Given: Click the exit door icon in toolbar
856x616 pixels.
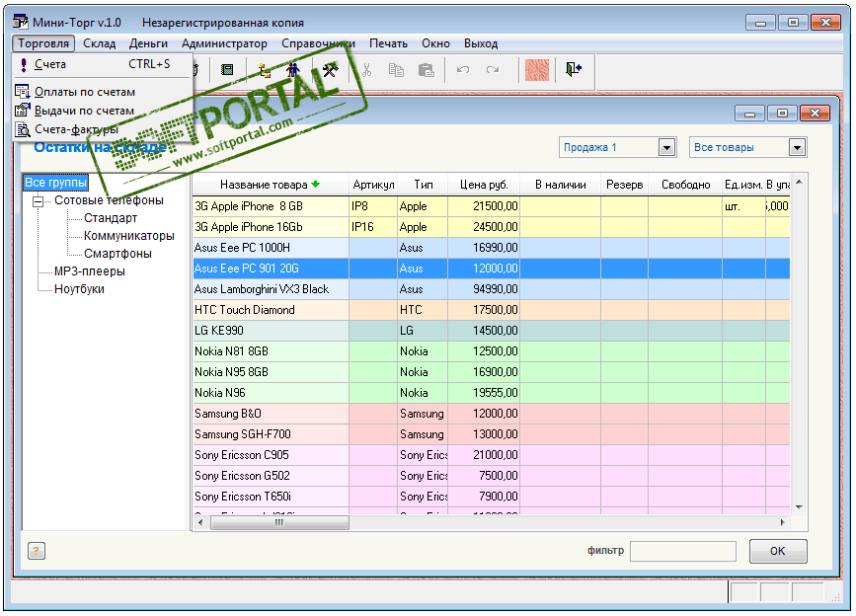Looking at the screenshot, I should pos(574,69).
